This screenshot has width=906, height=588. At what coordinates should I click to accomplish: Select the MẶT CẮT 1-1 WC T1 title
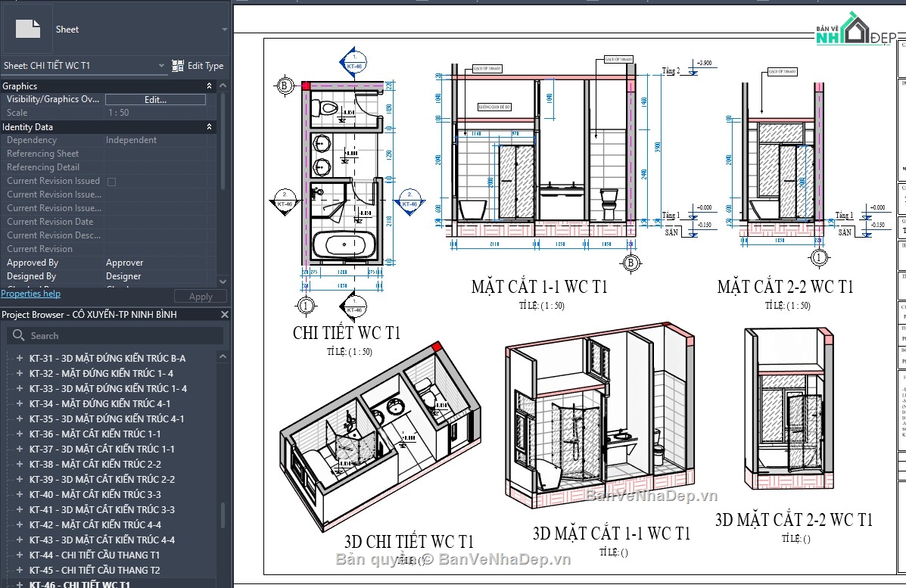tap(539, 287)
